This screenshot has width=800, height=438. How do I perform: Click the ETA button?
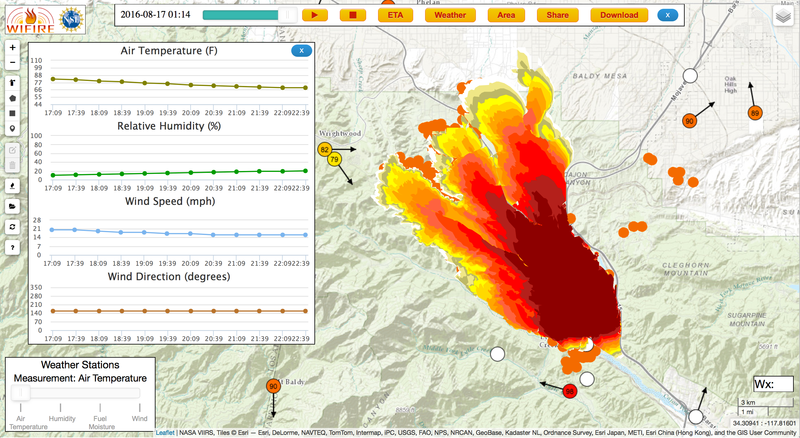pos(395,15)
